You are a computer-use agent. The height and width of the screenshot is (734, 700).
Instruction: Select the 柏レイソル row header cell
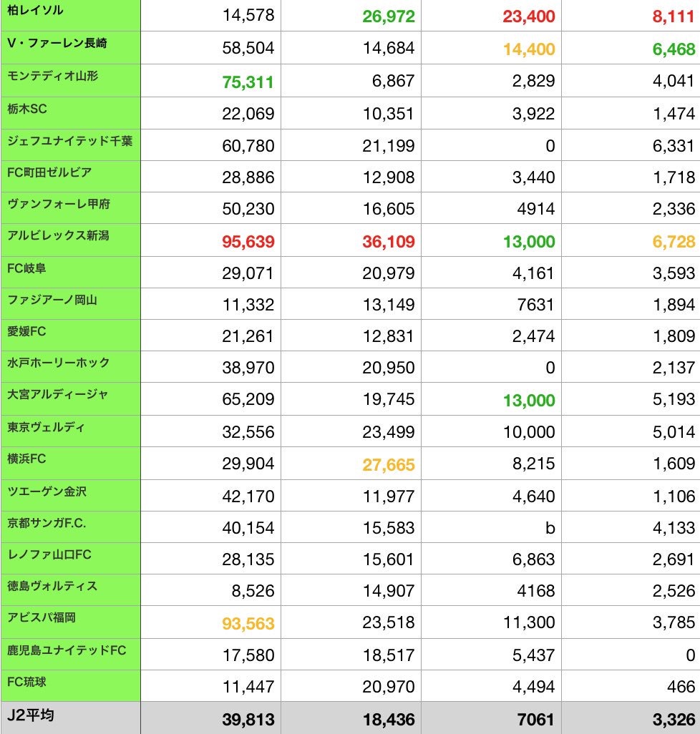pyautogui.click(x=70, y=16)
